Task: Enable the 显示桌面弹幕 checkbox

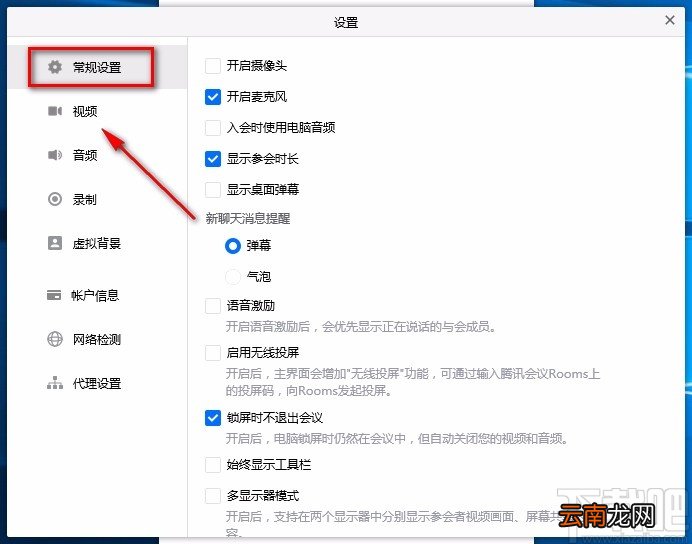Action: (213, 189)
